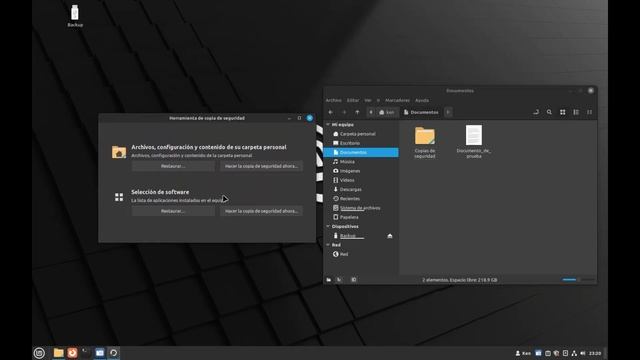Open the Linux Mint menu button
This screenshot has width=640, height=360.
39,353
